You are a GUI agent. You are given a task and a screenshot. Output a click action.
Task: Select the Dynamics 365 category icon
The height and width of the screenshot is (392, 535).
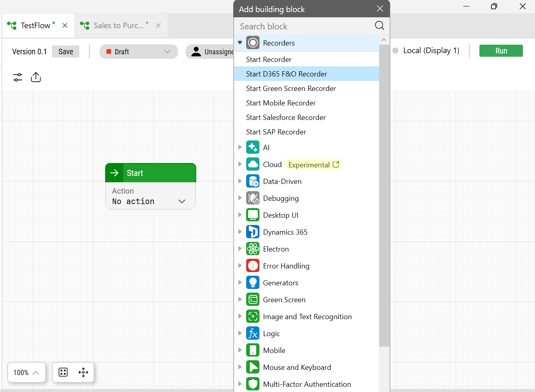[x=253, y=232]
